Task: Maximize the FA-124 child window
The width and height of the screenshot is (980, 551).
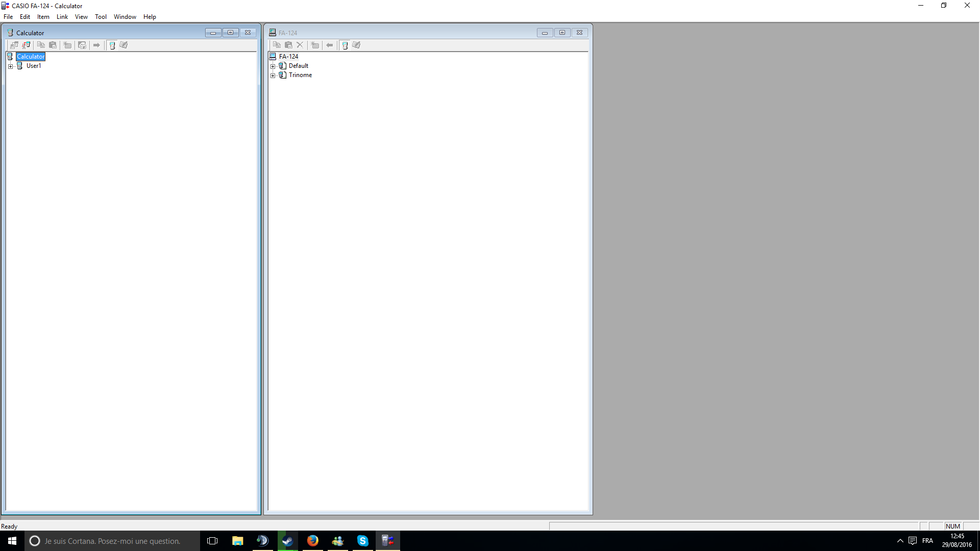Action: coord(562,33)
